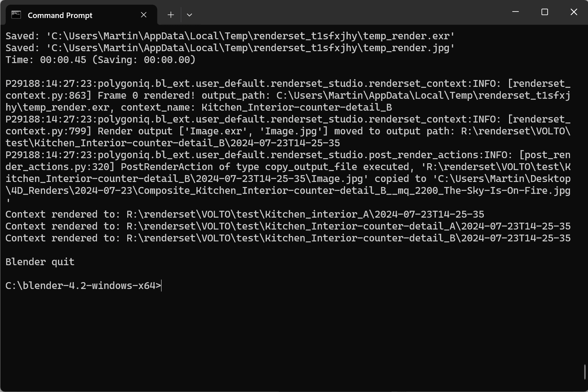Click the Command Prompt icon on the tab

pos(16,15)
